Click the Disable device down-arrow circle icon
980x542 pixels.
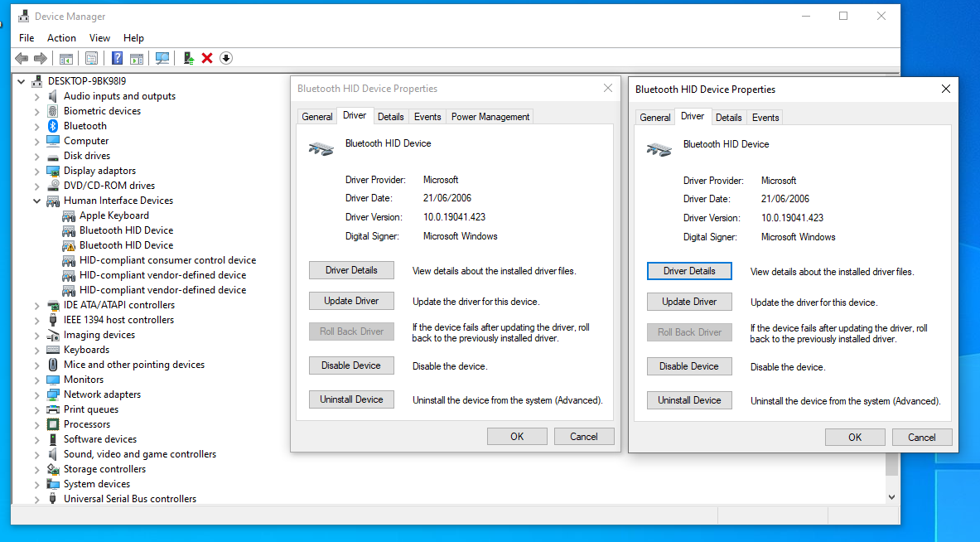pyautogui.click(x=226, y=58)
